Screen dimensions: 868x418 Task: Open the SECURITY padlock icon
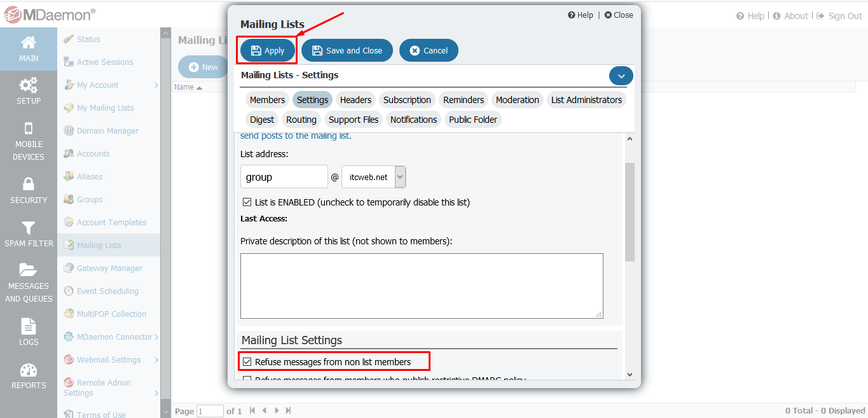pyautogui.click(x=29, y=185)
